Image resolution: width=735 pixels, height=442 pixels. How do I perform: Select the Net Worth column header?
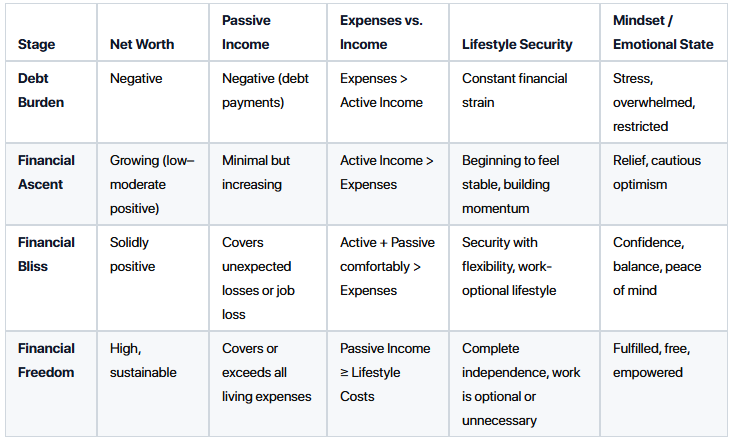[142, 44]
